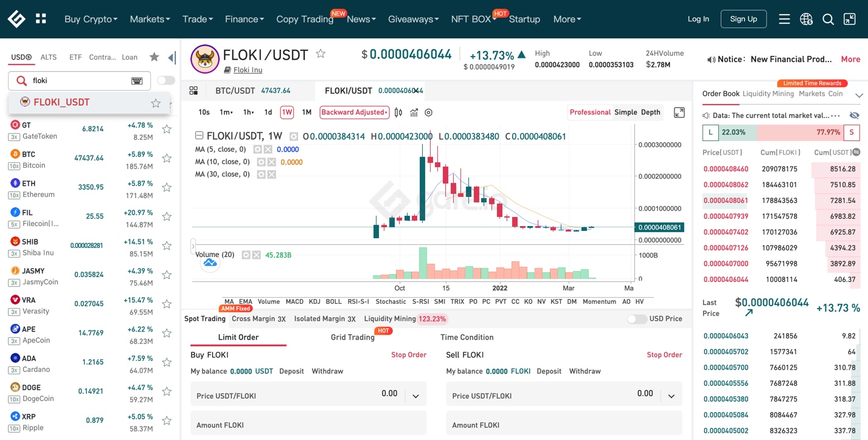The image size is (868, 440).
Task: Click the Sign Up button
Action: 743,19
